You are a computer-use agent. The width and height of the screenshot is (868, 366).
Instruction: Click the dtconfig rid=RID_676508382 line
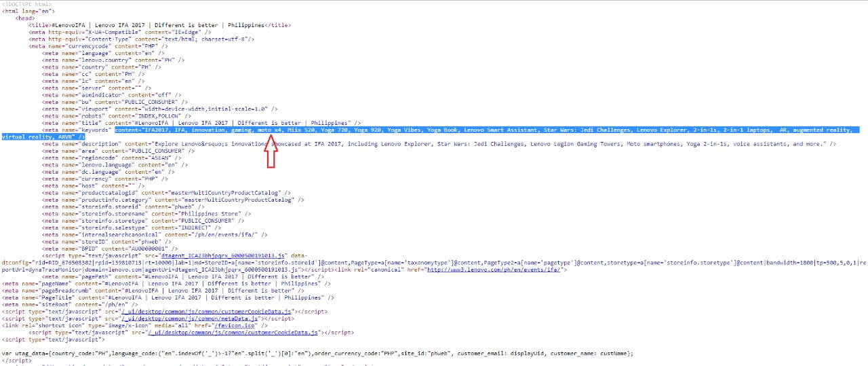(x=434, y=263)
